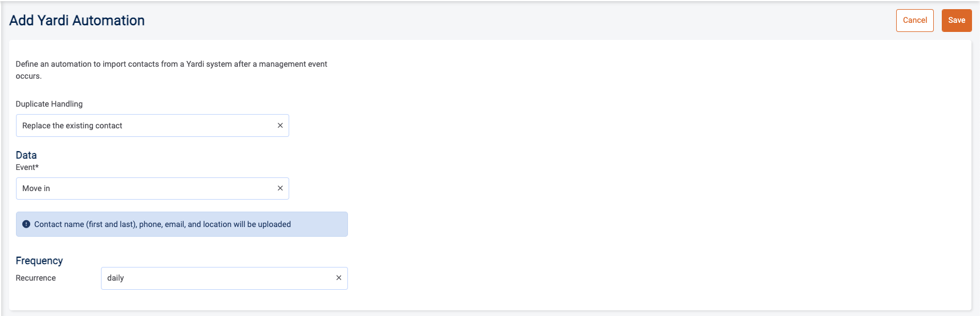Click the 'Move in' selected value text
This screenshot has height=316, width=980.
(36, 188)
